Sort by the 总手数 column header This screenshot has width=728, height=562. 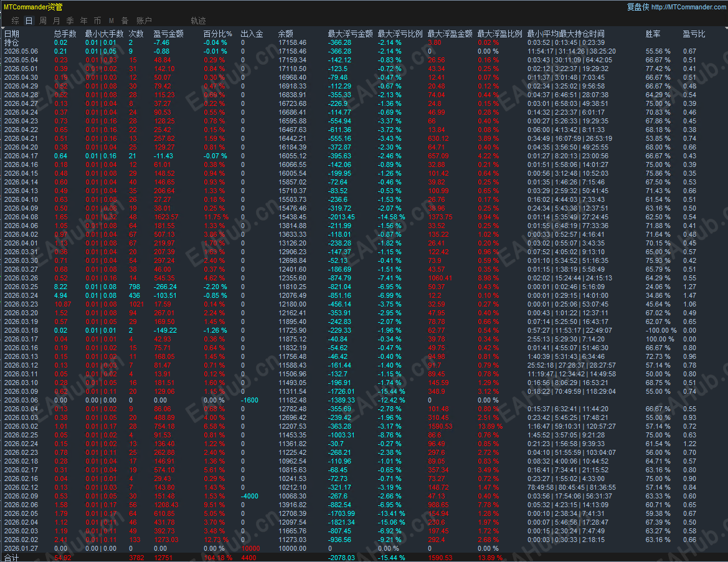pyautogui.click(x=65, y=34)
